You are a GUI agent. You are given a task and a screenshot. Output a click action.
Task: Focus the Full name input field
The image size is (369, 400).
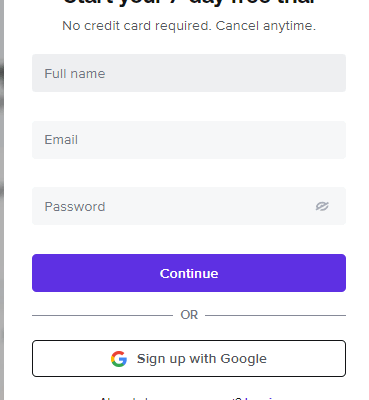189,73
